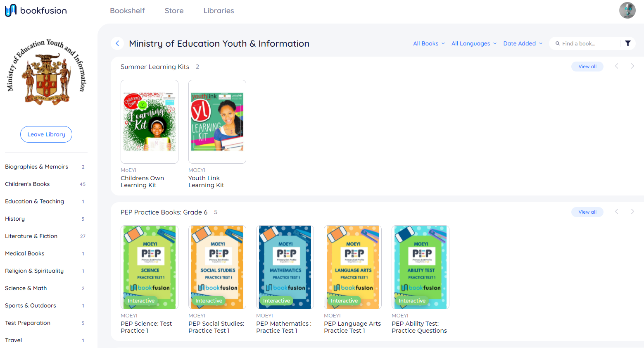
Task: Click the PEP Practice Books: Grade 6 heading
Action: pos(164,212)
